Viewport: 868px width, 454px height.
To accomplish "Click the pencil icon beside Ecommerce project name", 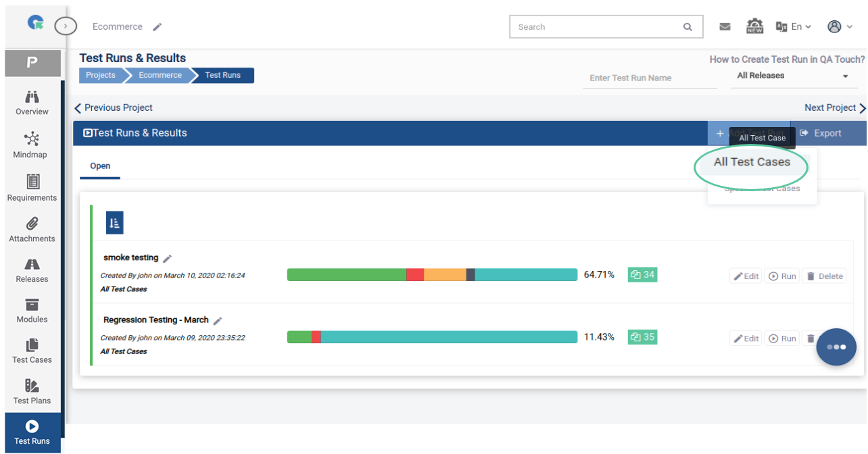I will (x=158, y=27).
